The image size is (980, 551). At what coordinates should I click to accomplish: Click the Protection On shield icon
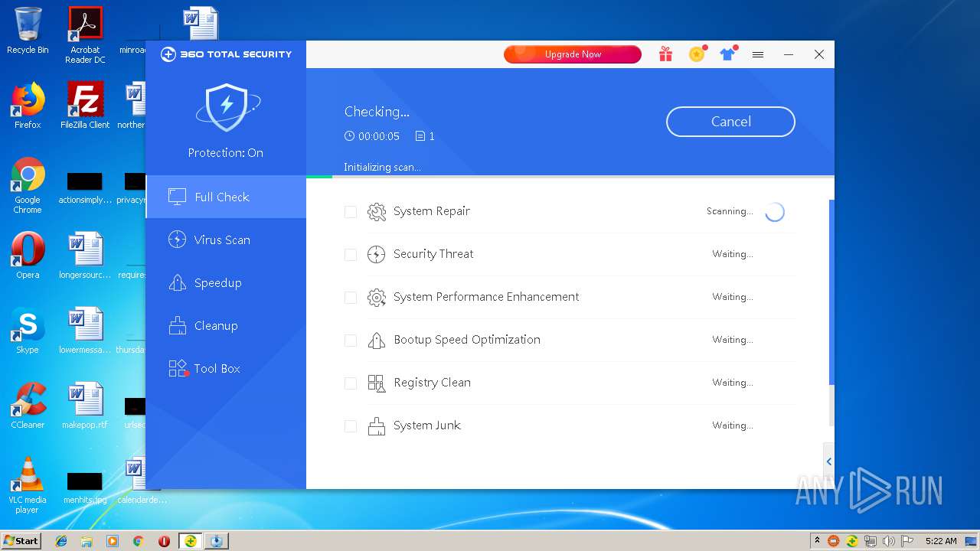[226, 108]
